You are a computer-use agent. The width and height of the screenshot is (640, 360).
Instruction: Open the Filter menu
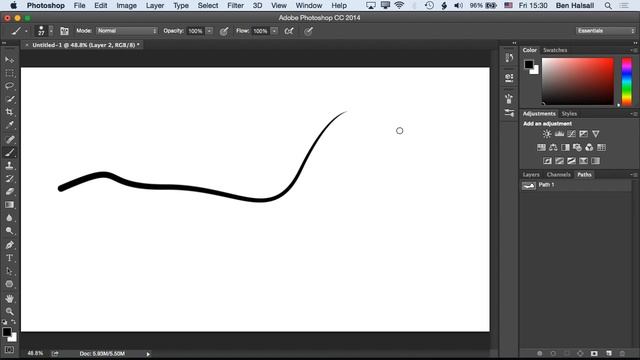tap(235, 6)
